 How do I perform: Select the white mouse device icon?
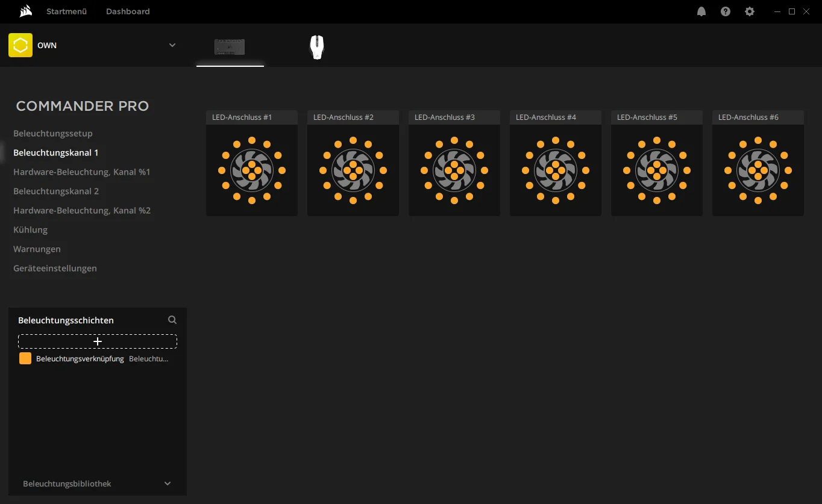(317, 47)
